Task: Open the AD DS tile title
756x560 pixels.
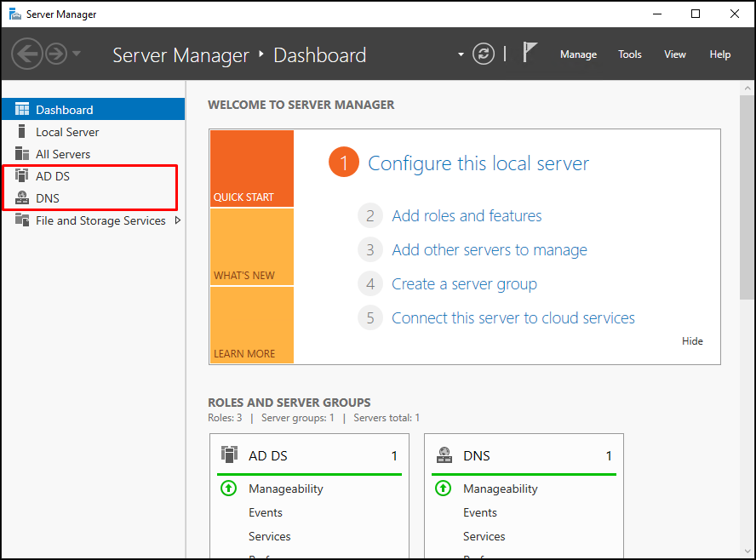Action: click(x=268, y=455)
